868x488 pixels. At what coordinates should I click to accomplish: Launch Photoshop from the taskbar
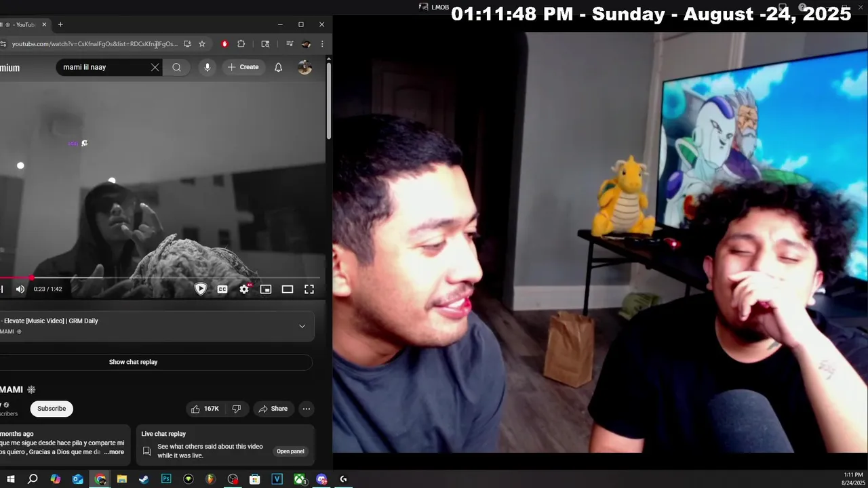click(x=166, y=479)
